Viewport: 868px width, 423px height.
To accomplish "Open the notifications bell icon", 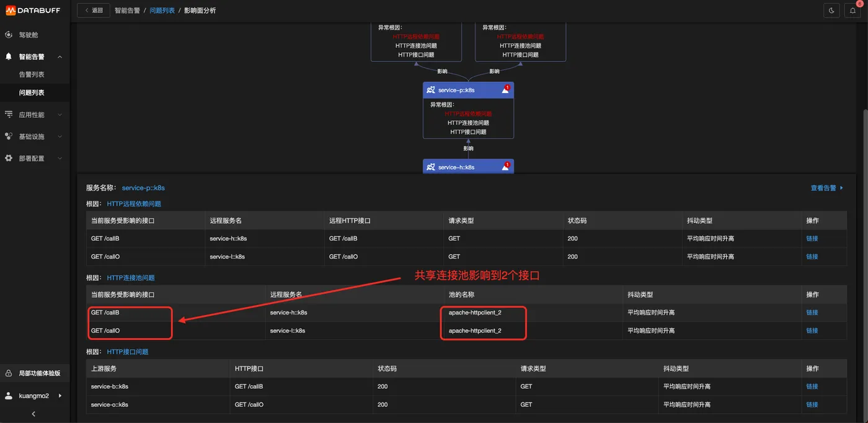I will click(852, 10).
